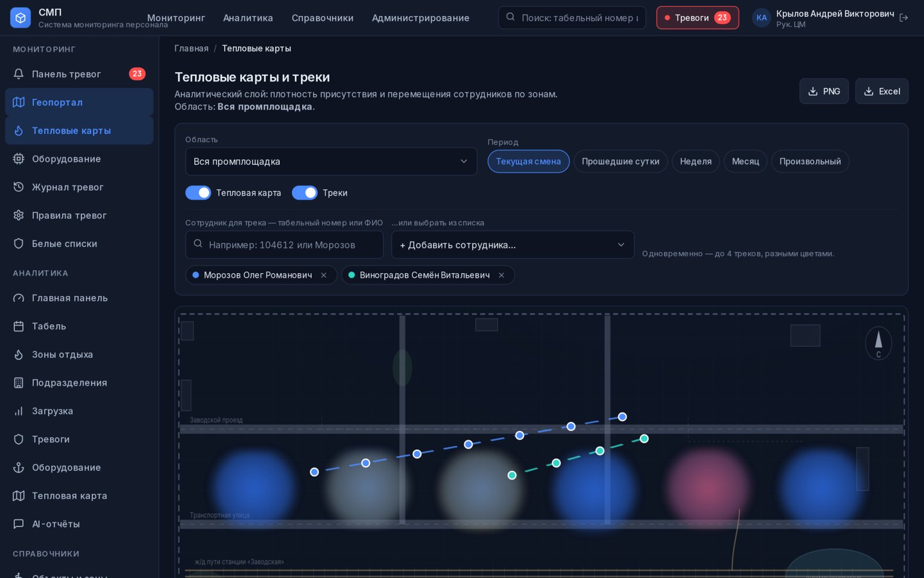Focus the top табельный номер search box
Image resolution: width=924 pixels, height=578 pixels.
click(x=572, y=18)
